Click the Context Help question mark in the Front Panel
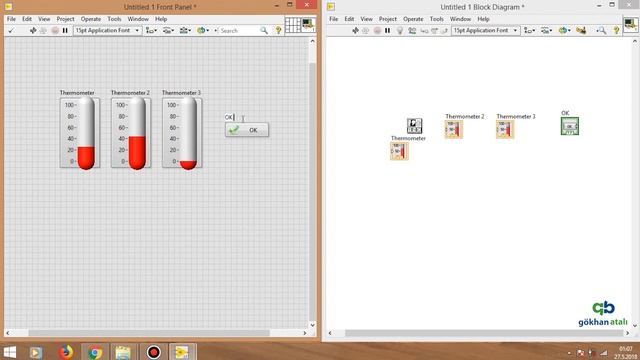Image resolution: width=640 pixels, height=360 pixels. tap(278, 31)
